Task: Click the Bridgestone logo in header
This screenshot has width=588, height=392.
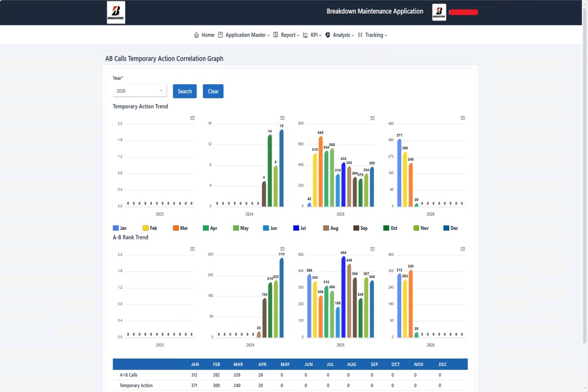Action: (x=116, y=12)
